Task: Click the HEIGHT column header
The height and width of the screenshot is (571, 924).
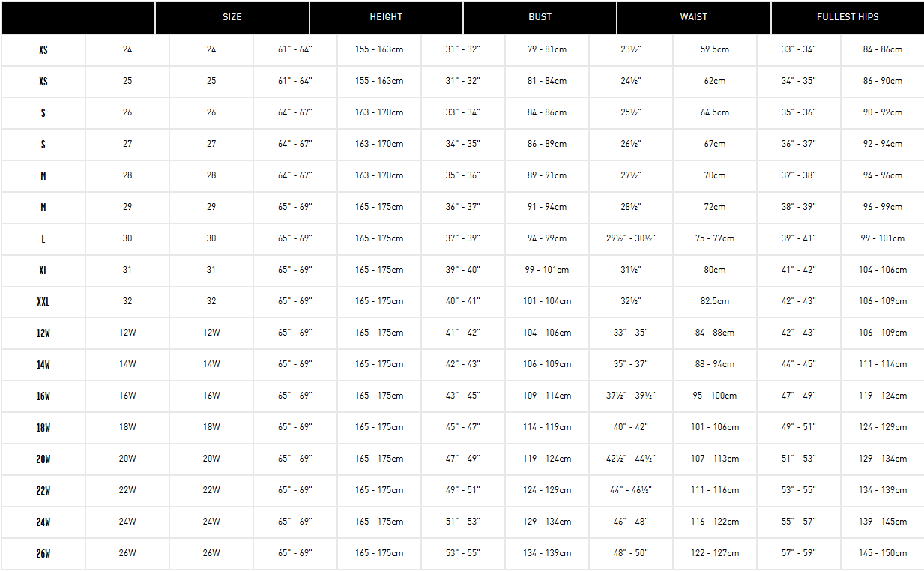Action: coord(386,17)
